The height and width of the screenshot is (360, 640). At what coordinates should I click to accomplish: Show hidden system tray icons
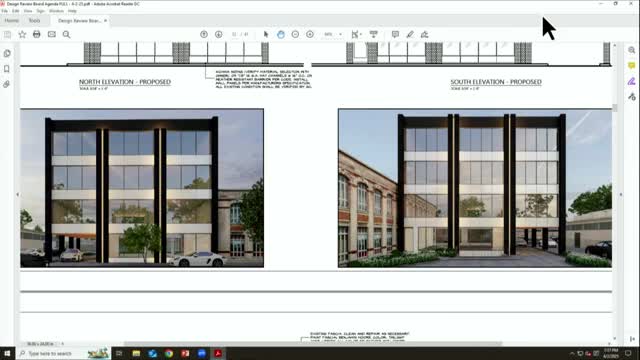pyautogui.click(x=572, y=354)
